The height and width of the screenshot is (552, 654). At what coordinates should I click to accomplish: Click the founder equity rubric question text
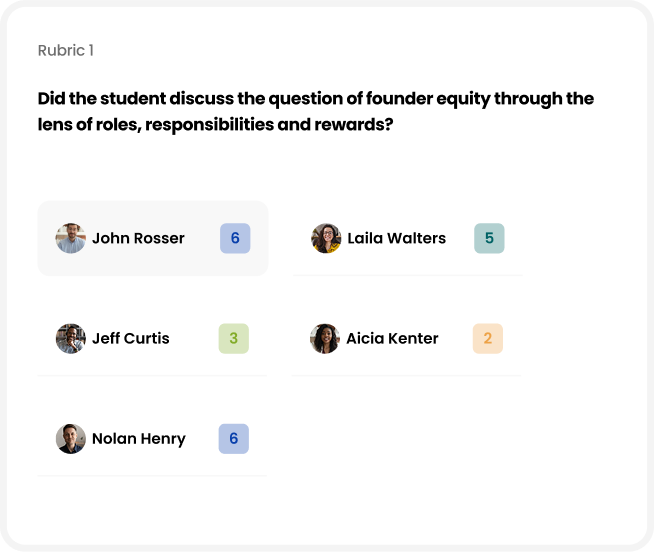point(315,113)
